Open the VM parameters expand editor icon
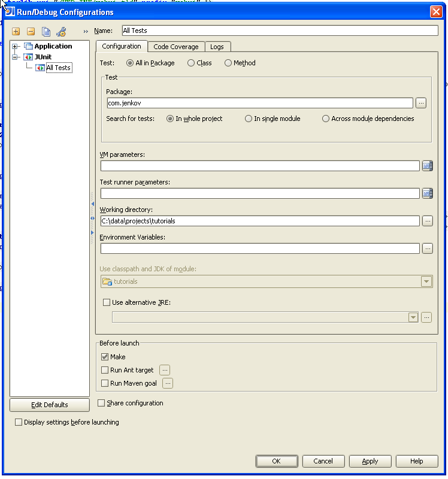The width and height of the screenshot is (448, 479). point(427,166)
